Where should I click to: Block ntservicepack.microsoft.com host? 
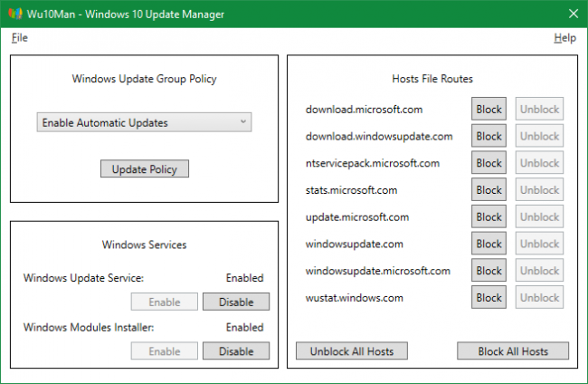[488, 163]
